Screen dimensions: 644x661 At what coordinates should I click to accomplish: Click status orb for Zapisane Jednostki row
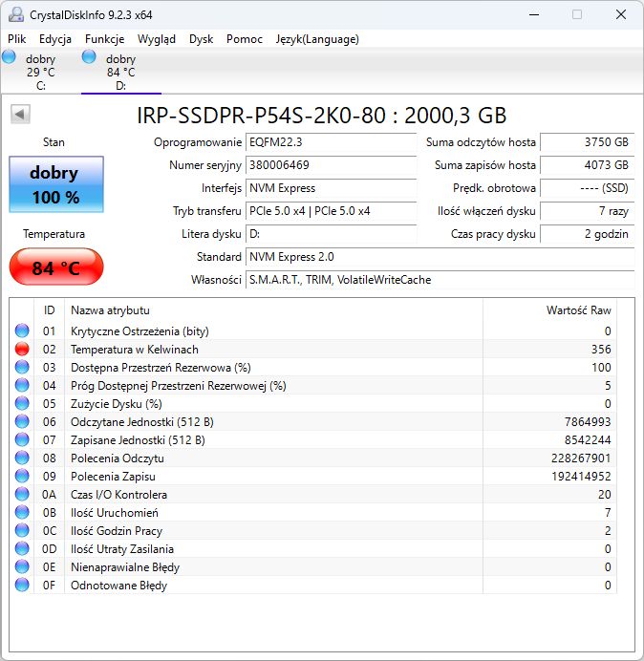22,439
